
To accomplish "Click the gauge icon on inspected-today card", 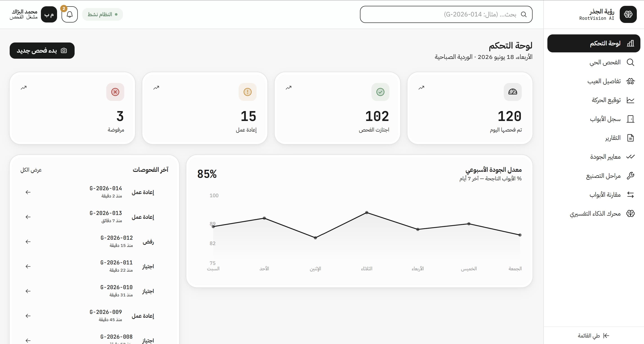I will point(513,92).
